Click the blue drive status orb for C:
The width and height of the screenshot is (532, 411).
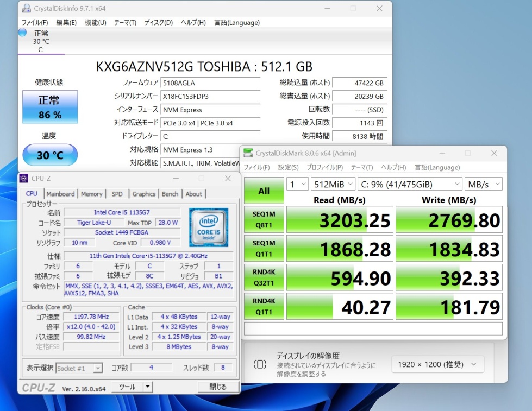click(22, 33)
